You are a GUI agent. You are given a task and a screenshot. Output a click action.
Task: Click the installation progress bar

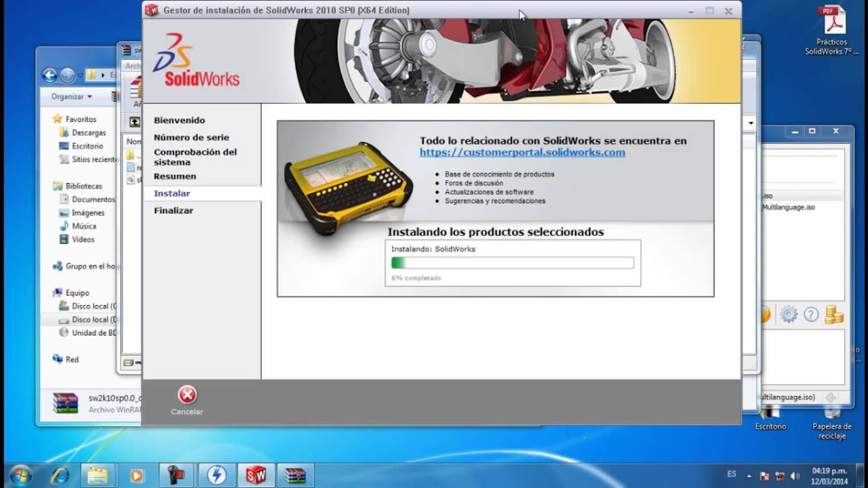[x=513, y=263]
